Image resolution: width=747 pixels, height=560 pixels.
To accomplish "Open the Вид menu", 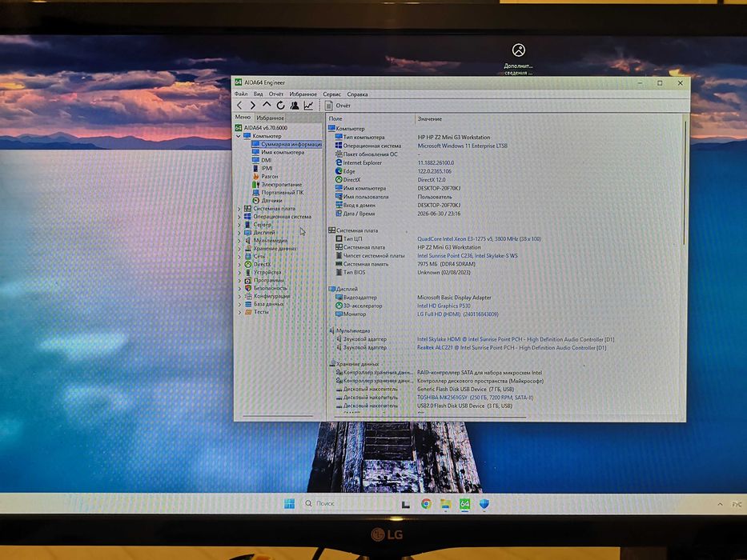I will pos(259,94).
